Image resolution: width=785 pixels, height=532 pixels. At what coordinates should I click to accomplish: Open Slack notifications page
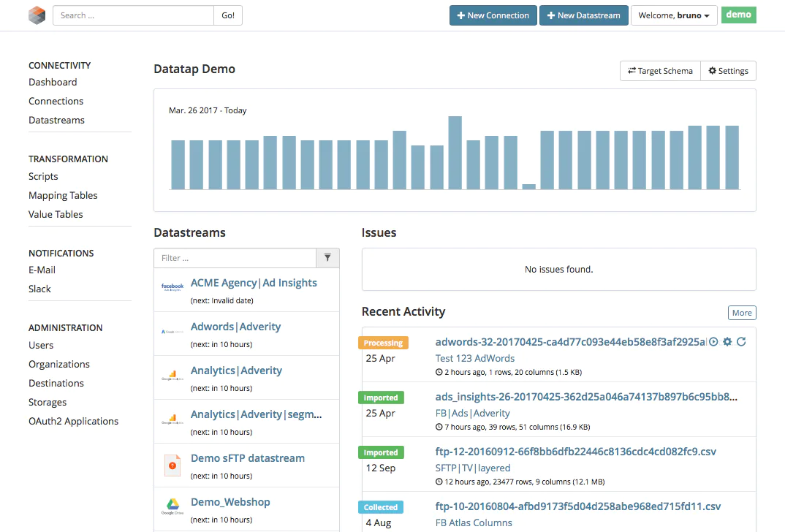pyautogui.click(x=39, y=289)
